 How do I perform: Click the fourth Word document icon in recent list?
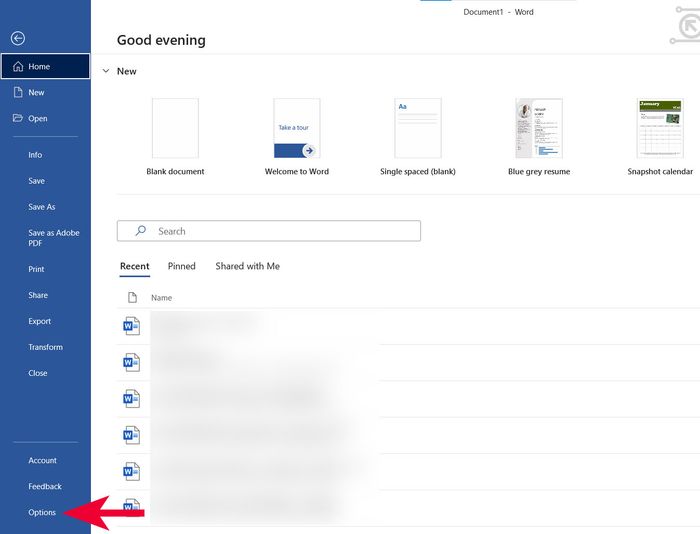click(132, 435)
